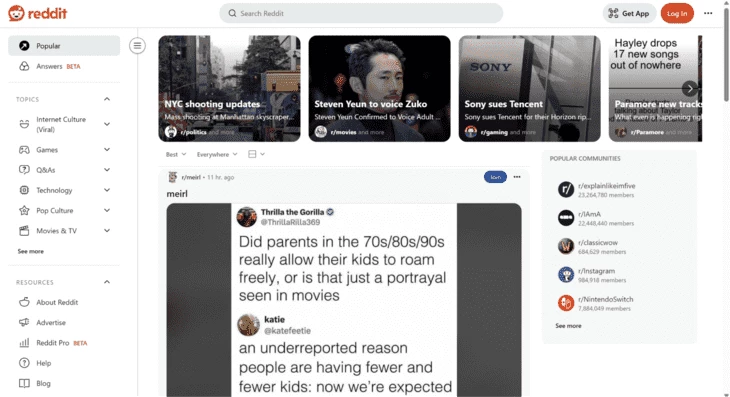Open the Steven Yeun to voice Zuko card
The width and height of the screenshot is (730, 397).
379,88
